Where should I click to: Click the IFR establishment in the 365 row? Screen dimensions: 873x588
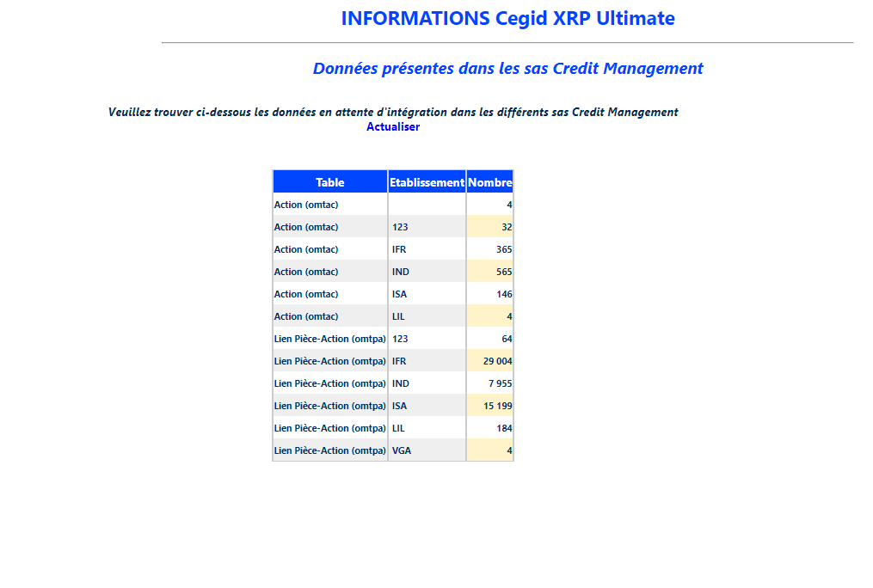click(427, 249)
